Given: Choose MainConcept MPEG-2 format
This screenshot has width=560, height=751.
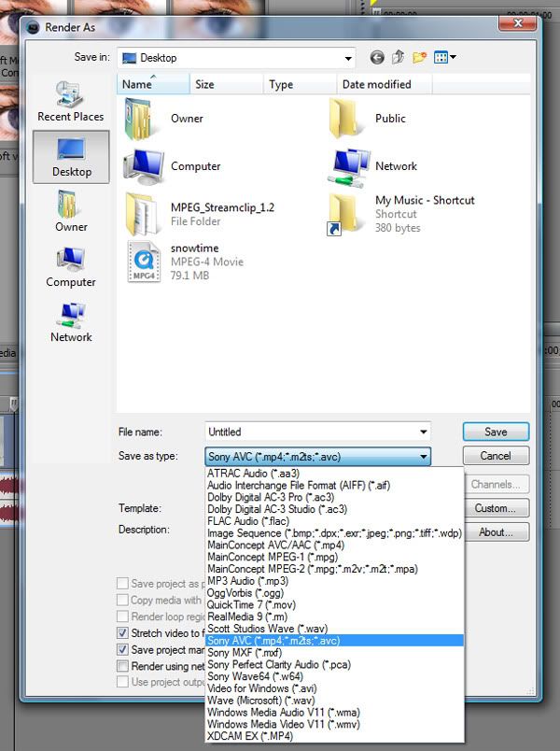Looking at the screenshot, I should pyautogui.click(x=334, y=569).
